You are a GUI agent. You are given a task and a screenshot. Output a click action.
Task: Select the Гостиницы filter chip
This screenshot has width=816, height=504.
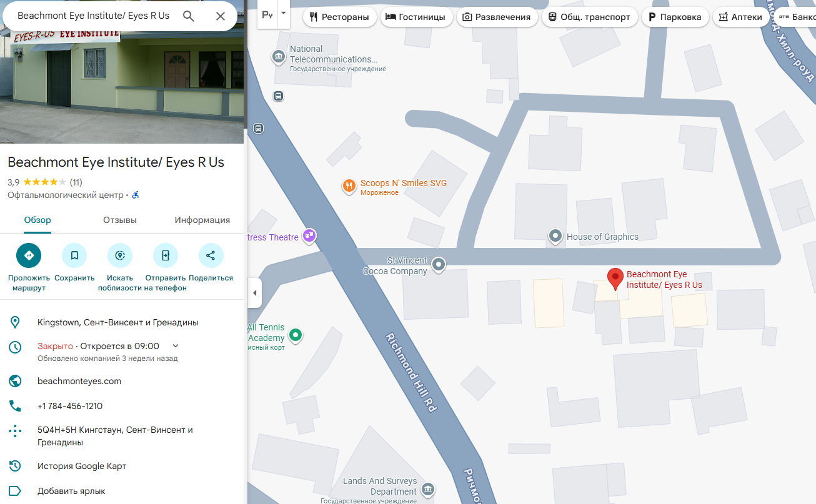pos(416,17)
